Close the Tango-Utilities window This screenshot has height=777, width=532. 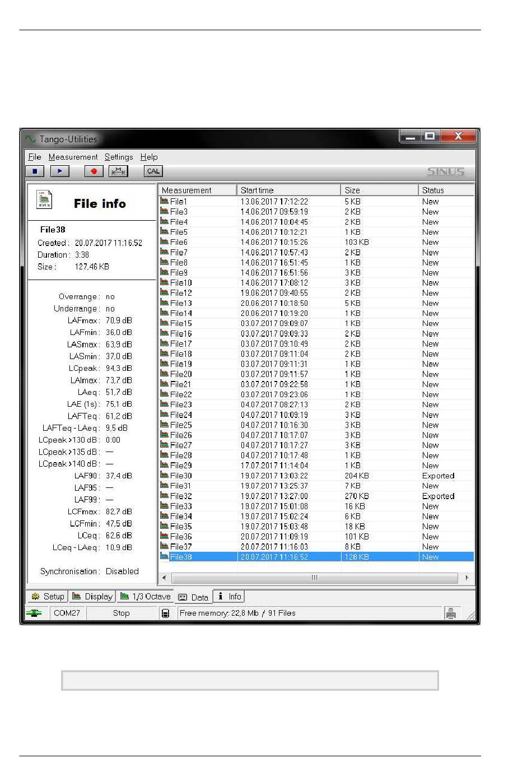[458, 137]
